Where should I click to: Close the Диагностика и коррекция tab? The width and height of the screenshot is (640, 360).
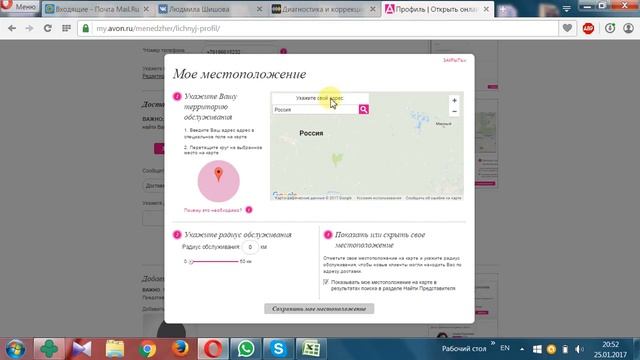pos(373,9)
